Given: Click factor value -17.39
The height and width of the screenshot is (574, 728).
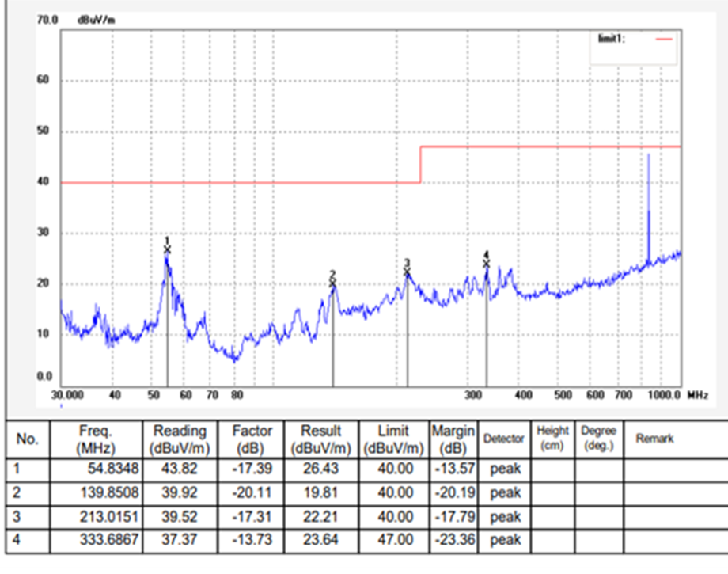Looking at the screenshot, I should pyautogui.click(x=252, y=469).
